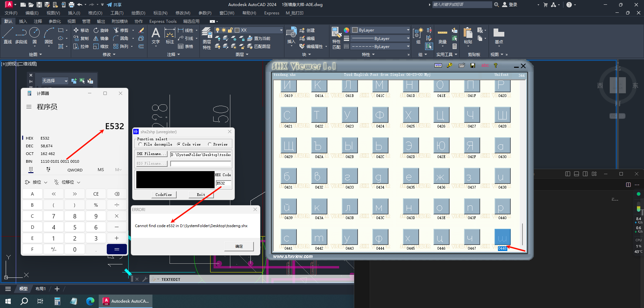Click the Trim (修剪) tool
This screenshot has width=644, height=308.
[x=121, y=30]
